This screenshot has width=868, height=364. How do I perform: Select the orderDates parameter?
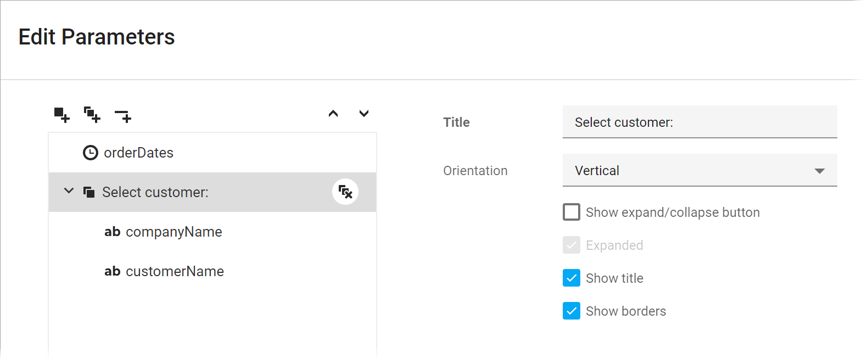tap(138, 153)
